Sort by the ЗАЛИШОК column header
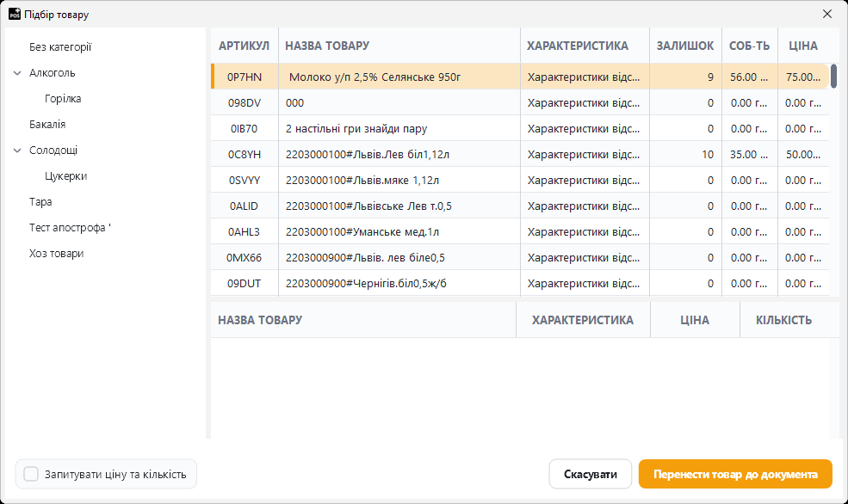The height and width of the screenshot is (504, 848). click(x=685, y=46)
